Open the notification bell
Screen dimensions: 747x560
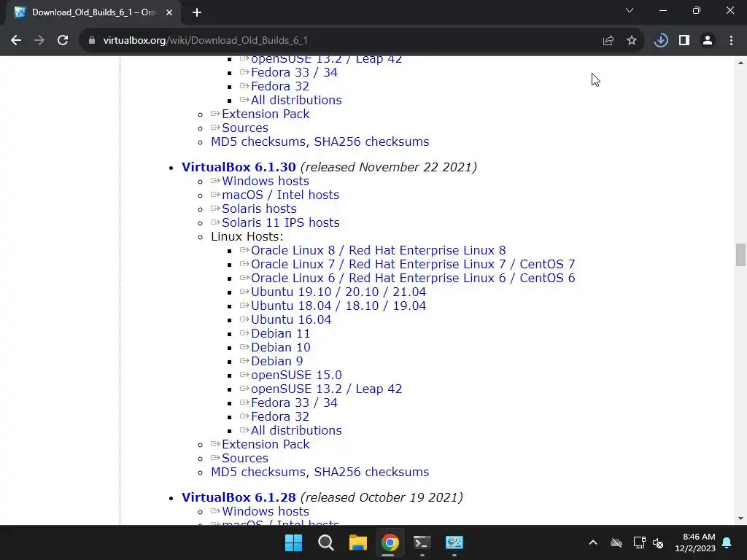pos(727,542)
